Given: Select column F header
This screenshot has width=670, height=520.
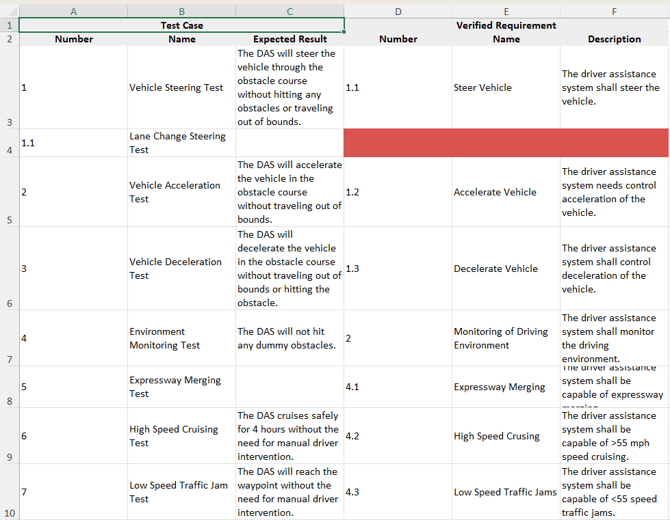Looking at the screenshot, I should pyautogui.click(x=614, y=12).
